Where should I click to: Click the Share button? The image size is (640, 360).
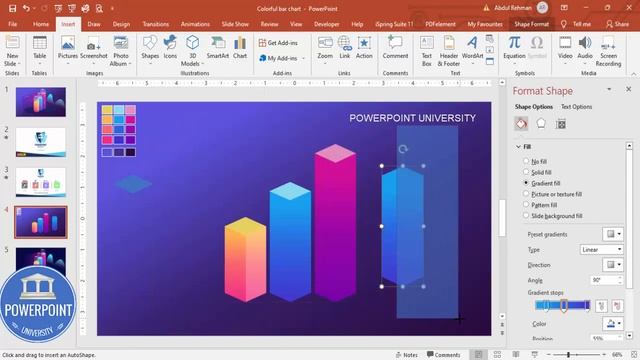617,24
